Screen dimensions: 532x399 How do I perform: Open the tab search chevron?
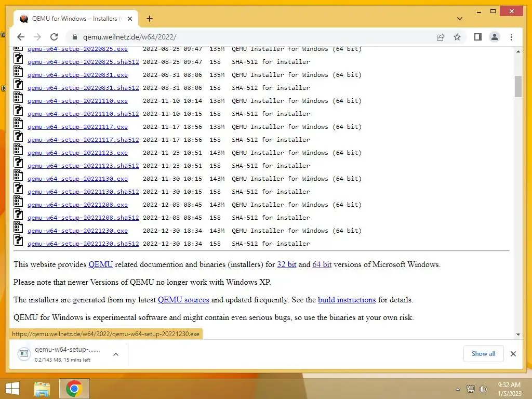click(459, 19)
